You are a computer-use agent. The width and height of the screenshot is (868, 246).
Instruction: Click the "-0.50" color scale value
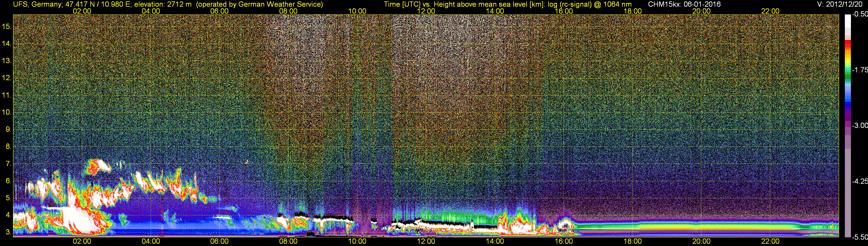860,14
